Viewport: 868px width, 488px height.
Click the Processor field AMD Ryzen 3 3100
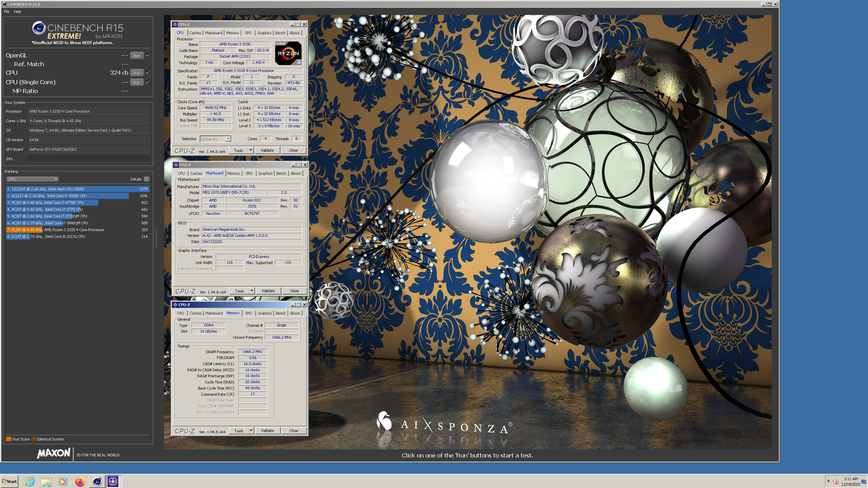(89, 111)
